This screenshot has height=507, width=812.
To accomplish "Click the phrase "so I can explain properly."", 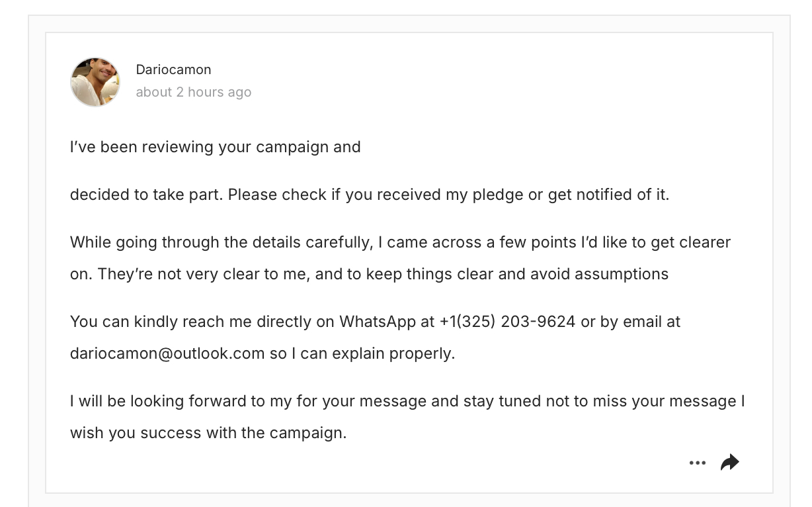I will 362,353.
